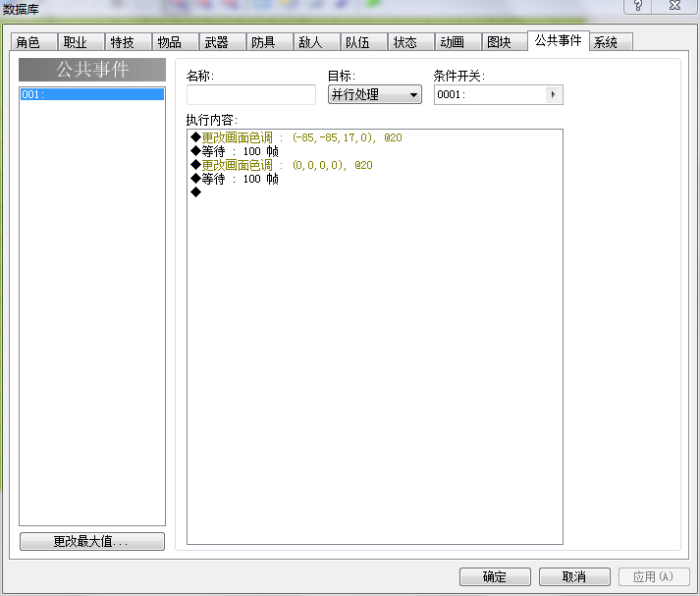This screenshot has width=700, height=596.
Task: Switch to the 系统 tab
Action: (611, 42)
